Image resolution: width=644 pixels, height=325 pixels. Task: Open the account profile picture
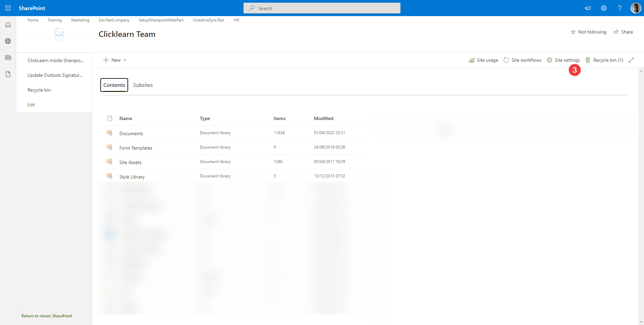pyautogui.click(x=636, y=8)
